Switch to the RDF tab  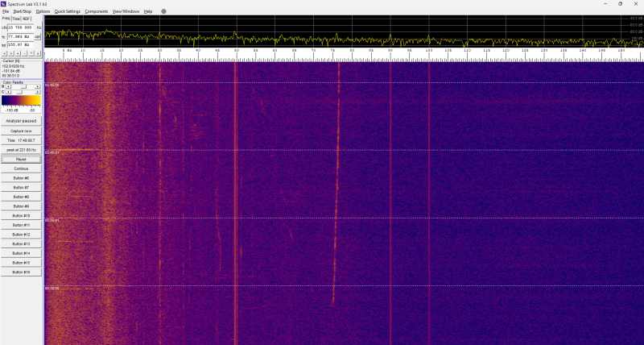pos(26,19)
